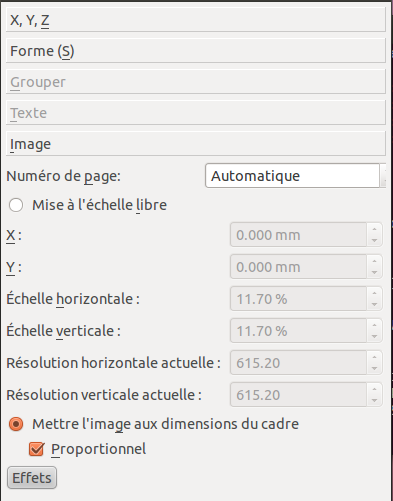Click the 'Résolution horizontale actuelle :' label

point(113,363)
